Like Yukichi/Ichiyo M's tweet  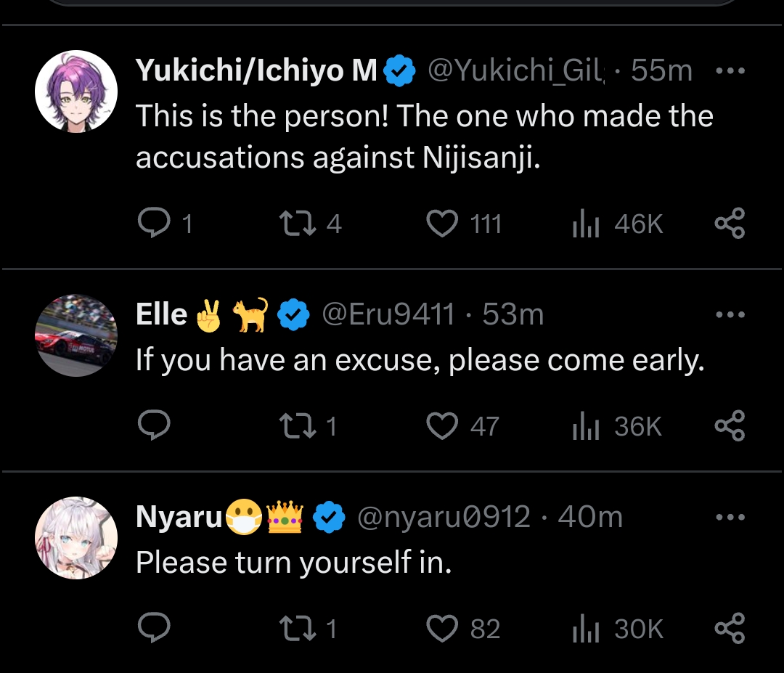(x=442, y=224)
